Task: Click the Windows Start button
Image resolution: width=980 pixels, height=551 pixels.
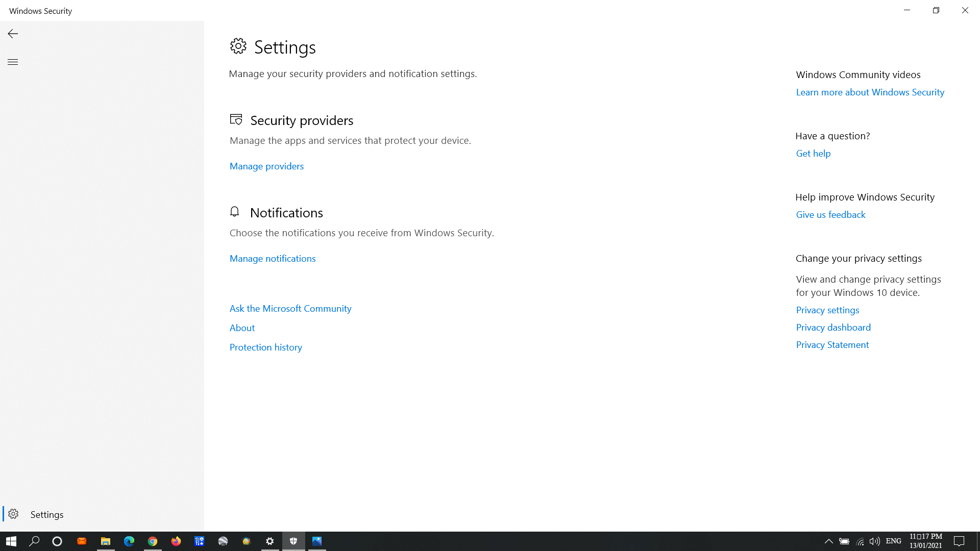Action: tap(11, 541)
